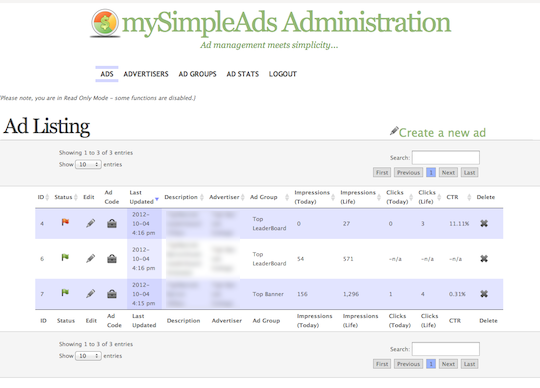Open top Show entries dropdown
Viewport: 540px width, 388px height.
[88, 165]
